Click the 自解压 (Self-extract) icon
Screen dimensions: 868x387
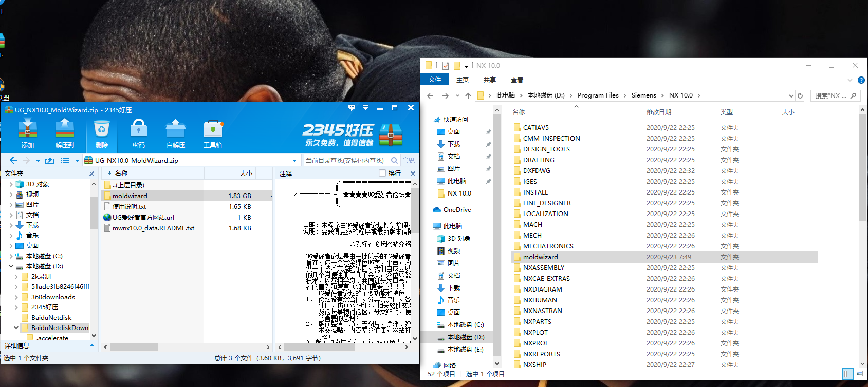pyautogui.click(x=176, y=133)
